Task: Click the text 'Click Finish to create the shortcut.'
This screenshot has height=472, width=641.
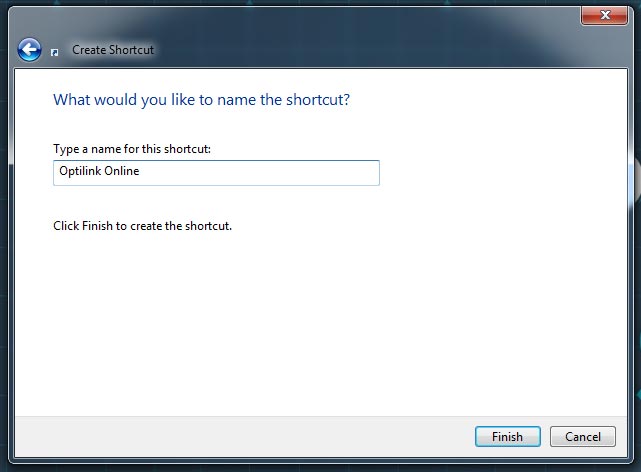Action: coord(142,226)
